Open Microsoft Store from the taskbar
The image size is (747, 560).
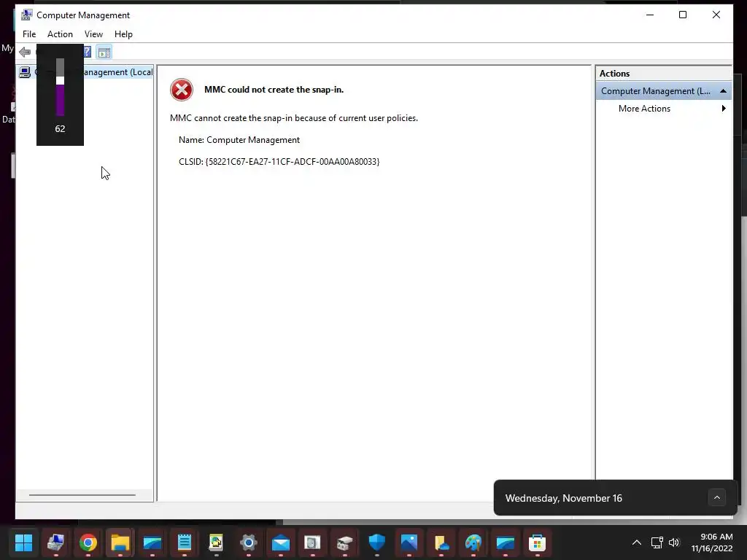[537, 542]
